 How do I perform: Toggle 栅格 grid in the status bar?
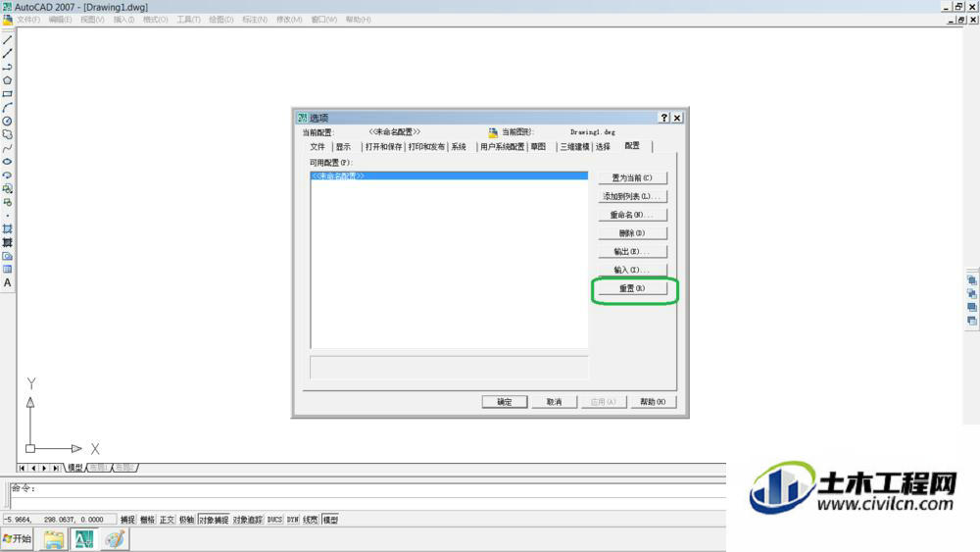click(147, 520)
